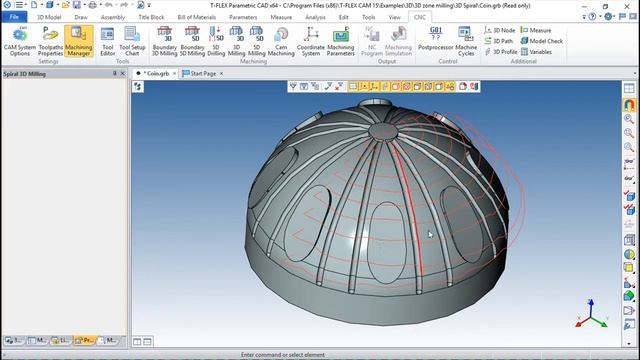
Task: Open the Bill of Materials tab
Action: 196,17
